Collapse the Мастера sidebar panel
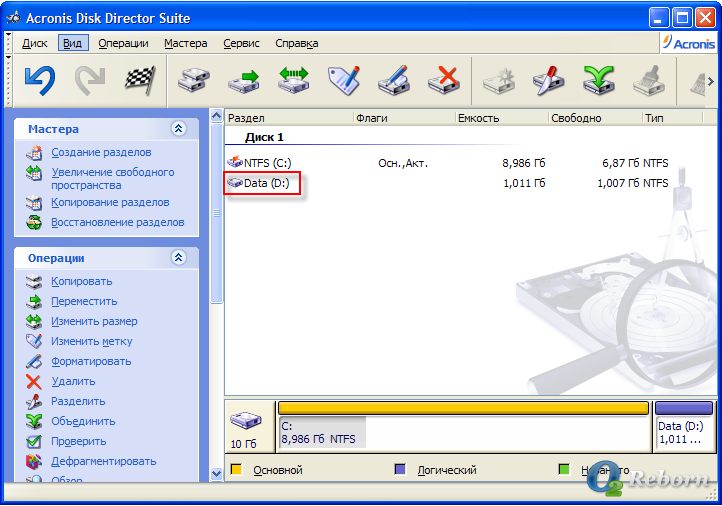Image resolution: width=722 pixels, height=506 pixels. pyautogui.click(x=179, y=128)
